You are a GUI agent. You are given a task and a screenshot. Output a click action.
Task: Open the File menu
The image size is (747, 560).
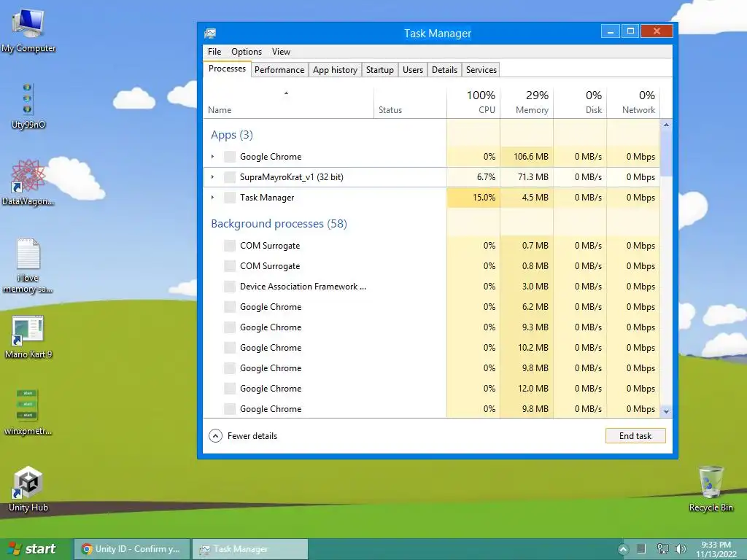(x=214, y=52)
